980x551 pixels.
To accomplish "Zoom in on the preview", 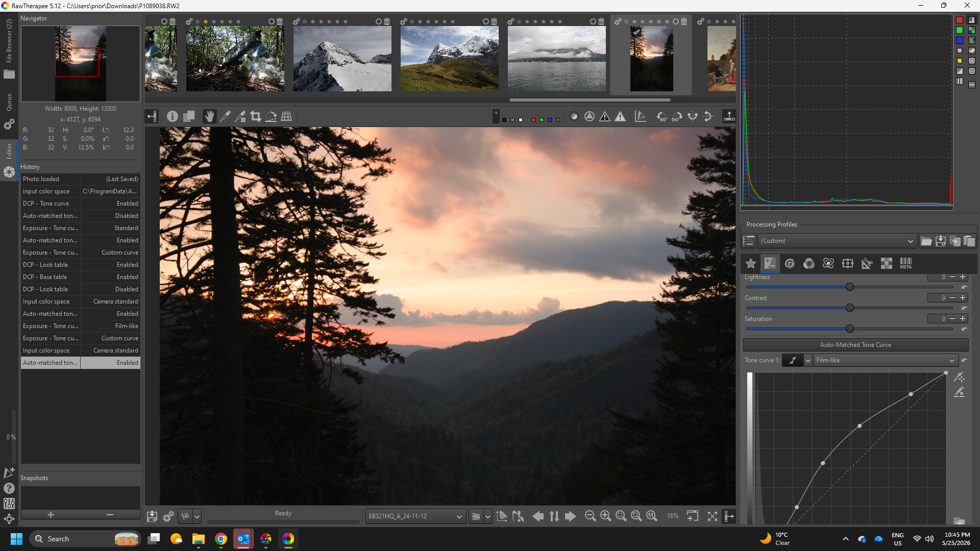I will tap(606, 516).
